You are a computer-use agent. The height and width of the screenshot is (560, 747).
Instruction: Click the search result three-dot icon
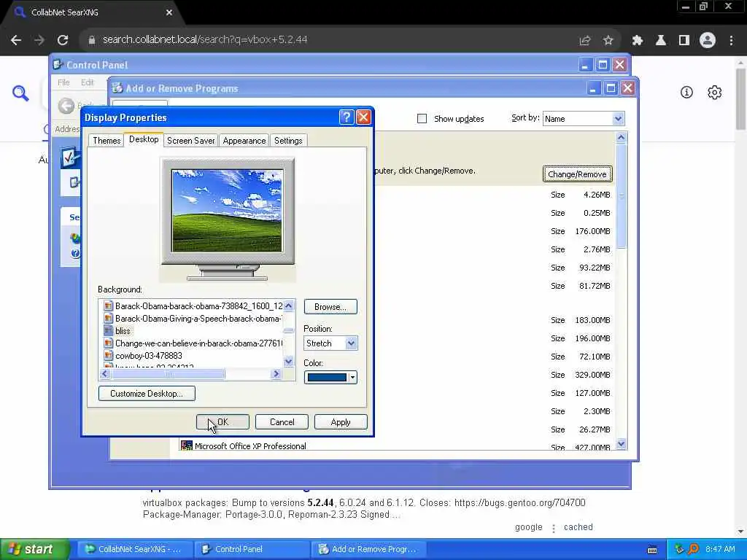[x=553, y=528]
